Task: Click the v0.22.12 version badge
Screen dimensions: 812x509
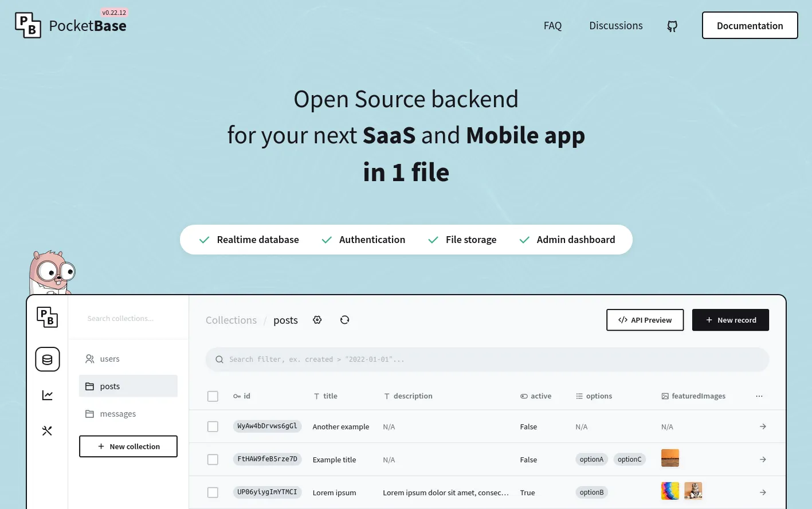Action: click(114, 13)
